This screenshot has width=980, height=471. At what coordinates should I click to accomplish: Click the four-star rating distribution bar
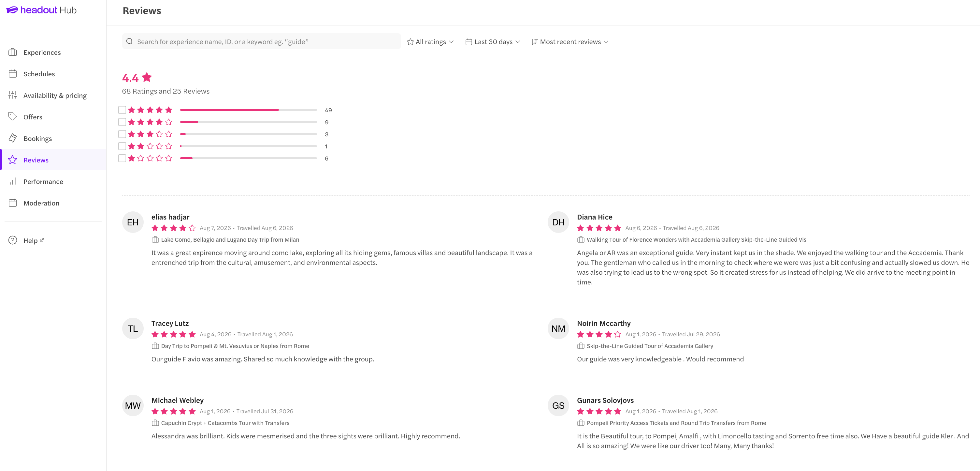(249, 122)
